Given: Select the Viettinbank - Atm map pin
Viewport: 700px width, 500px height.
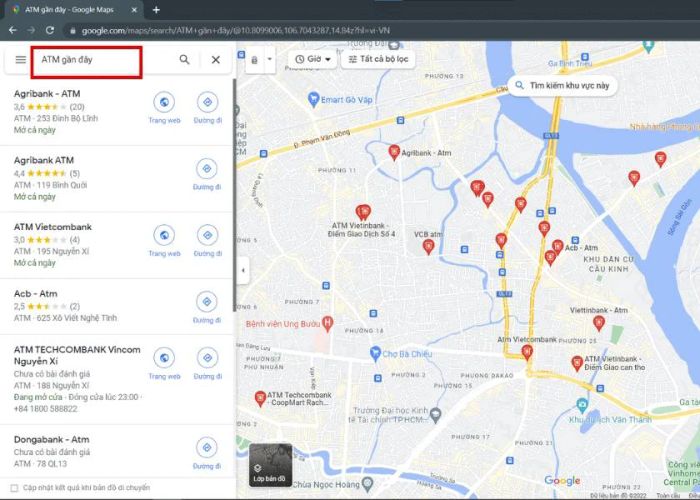Looking at the screenshot, I should (599, 323).
